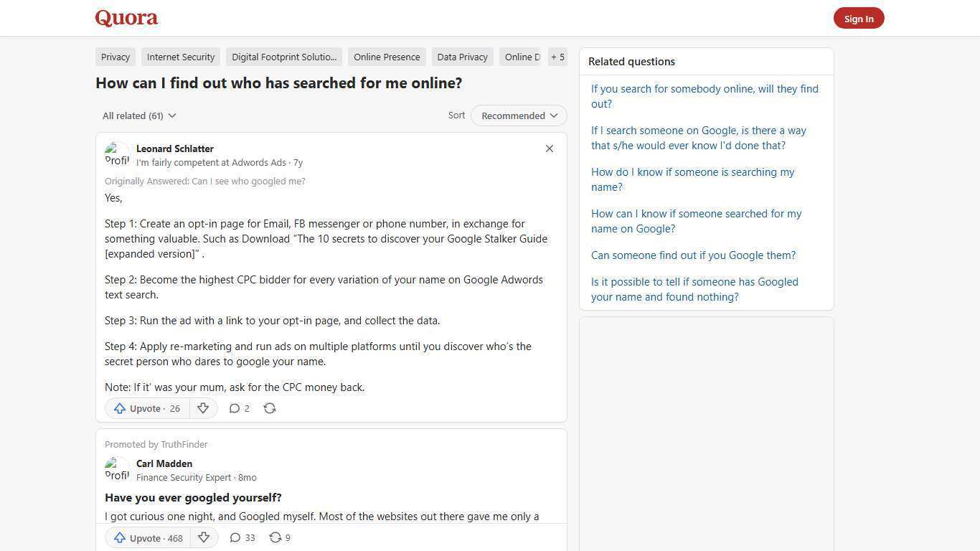The height and width of the screenshot is (551, 980).
Task: Open the Recommended sort dropdown
Action: [518, 116]
